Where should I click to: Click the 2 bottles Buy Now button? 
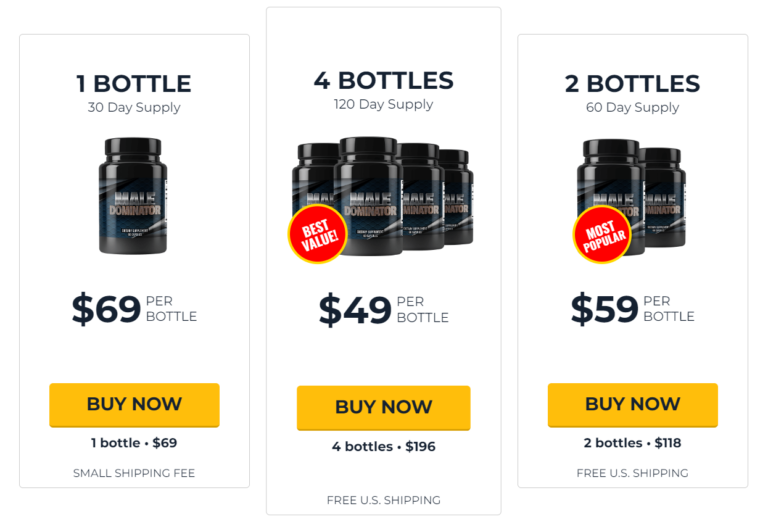pyautogui.click(x=633, y=405)
